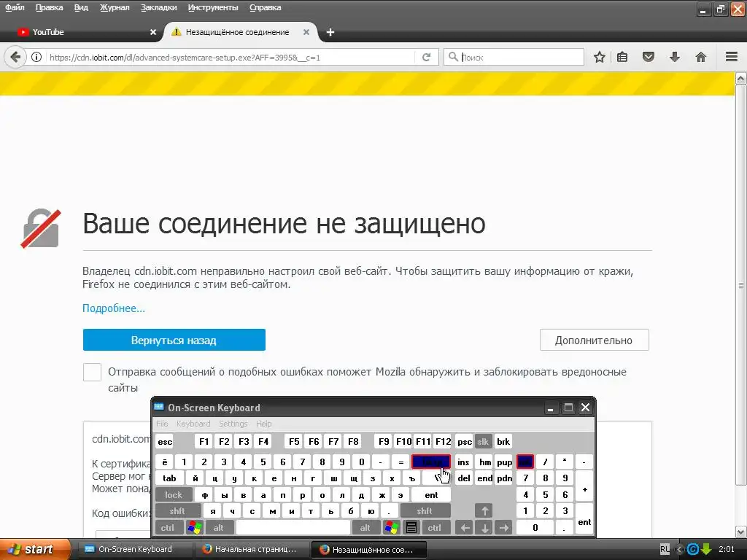Click the language indicator in system tray
The height and width of the screenshot is (560, 747).
coord(665,549)
